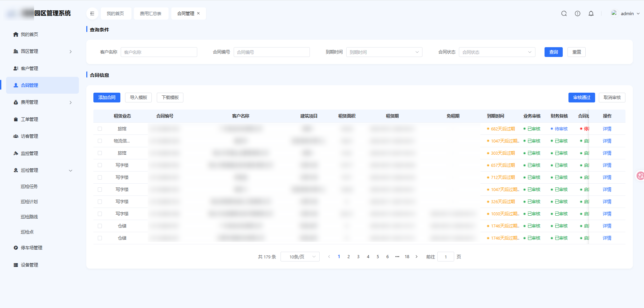Tick the checkbox for 物流信... row

click(x=100, y=141)
